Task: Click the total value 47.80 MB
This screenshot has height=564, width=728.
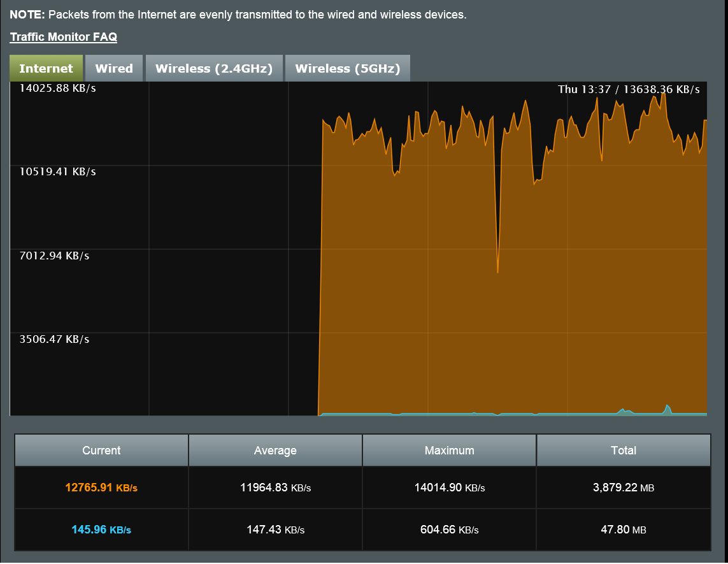Action: (x=624, y=530)
